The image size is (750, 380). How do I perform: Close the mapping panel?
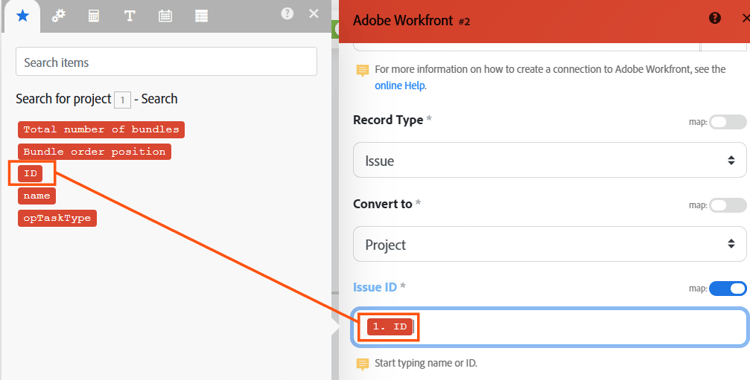tap(314, 13)
